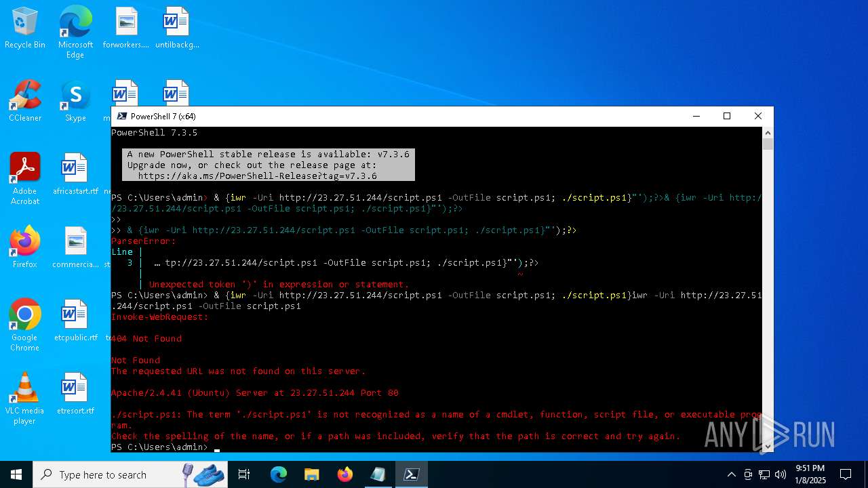The image size is (868, 488).
Task: Open Task View on taskbar
Action: click(x=244, y=474)
